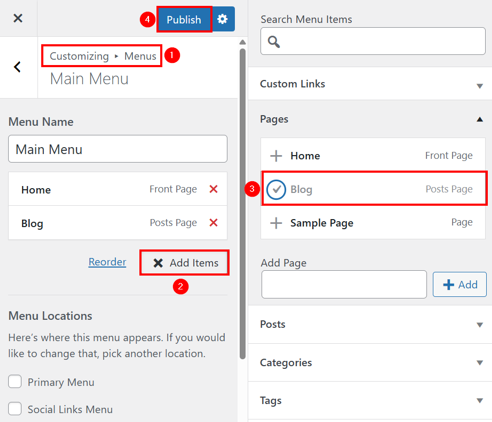
Task: Click the Add page button
Action: [460, 284]
